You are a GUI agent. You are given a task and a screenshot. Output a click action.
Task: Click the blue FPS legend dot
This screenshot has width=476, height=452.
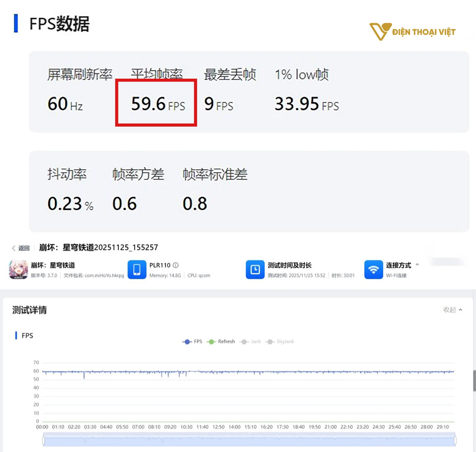pyautogui.click(x=187, y=342)
